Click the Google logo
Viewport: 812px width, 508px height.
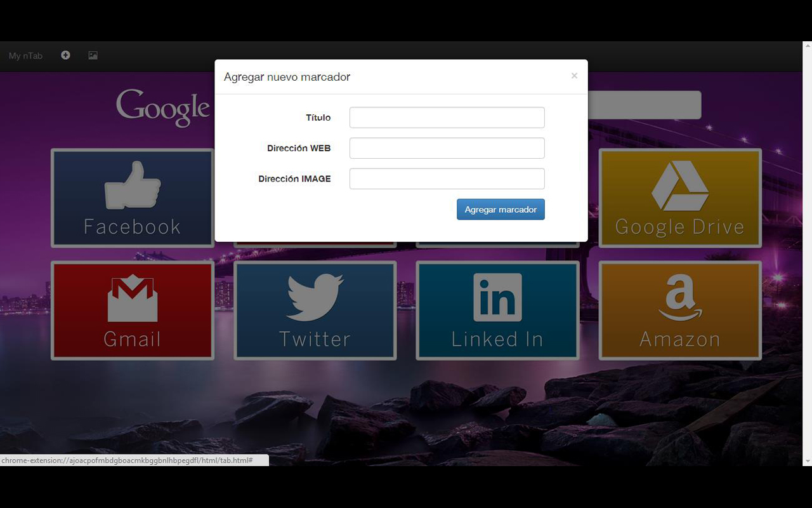coord(163,107)
